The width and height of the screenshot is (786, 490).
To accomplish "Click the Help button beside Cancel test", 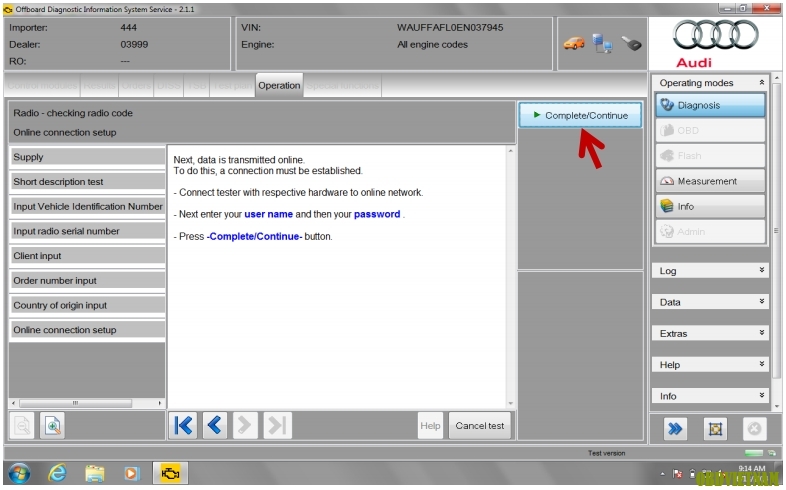I will pos(430,425).
